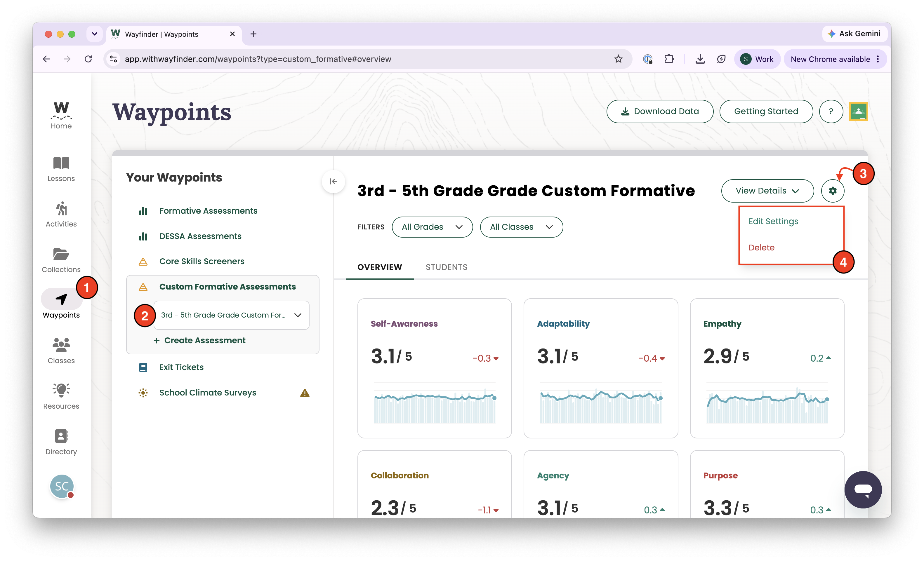Click the Self-Awareness -0.3 change value
This screenshot has height=561, width=924.
tap(485, 358)
